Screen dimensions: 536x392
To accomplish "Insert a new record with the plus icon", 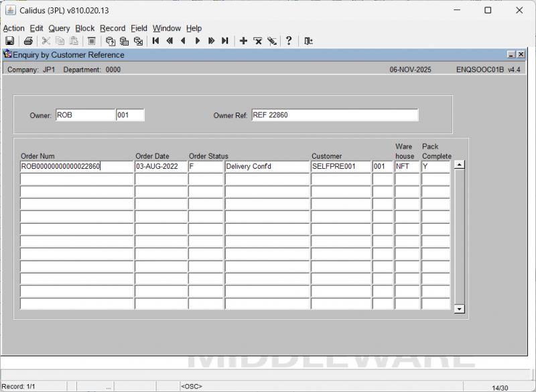I will 243,41.
